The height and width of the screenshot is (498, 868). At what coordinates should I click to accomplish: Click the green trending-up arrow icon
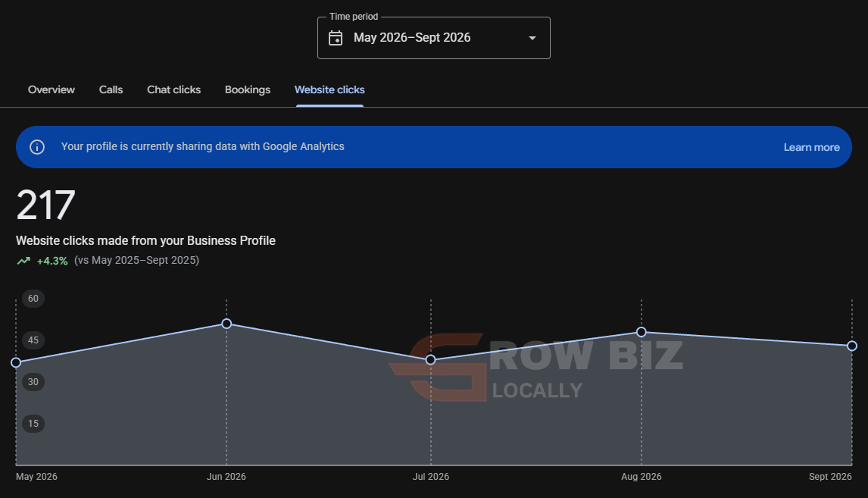[23, 260]
